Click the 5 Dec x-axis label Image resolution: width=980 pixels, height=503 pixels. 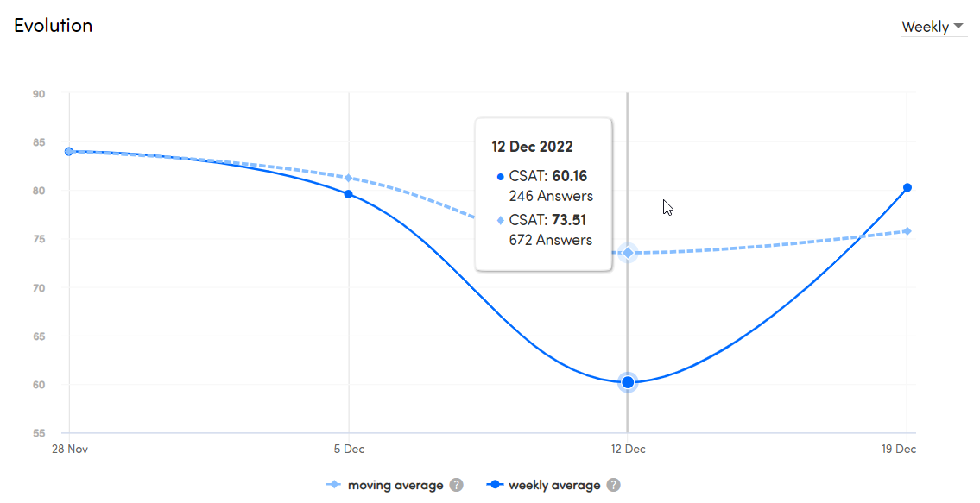point(348,449)
